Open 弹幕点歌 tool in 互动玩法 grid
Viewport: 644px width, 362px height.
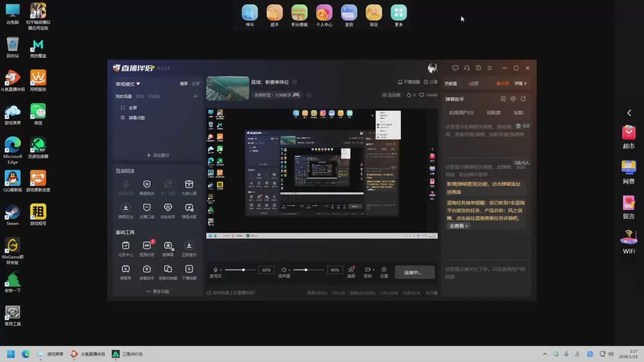point(189,210)
